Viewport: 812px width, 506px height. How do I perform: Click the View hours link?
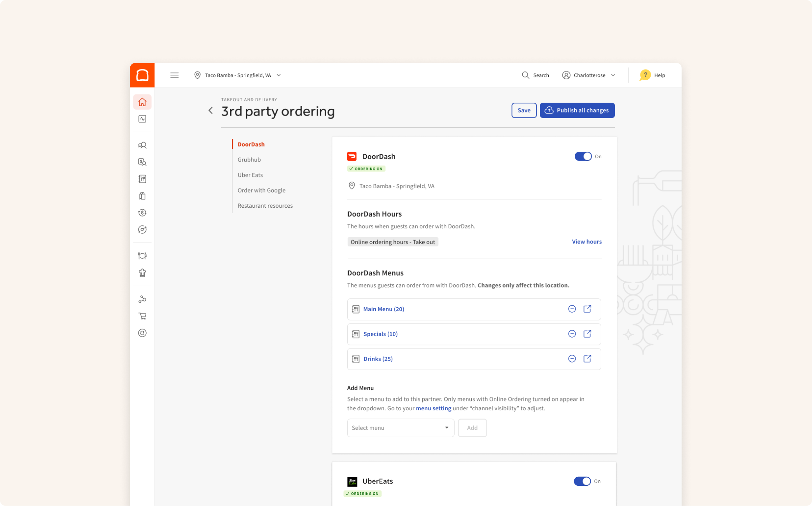point(586,242)
